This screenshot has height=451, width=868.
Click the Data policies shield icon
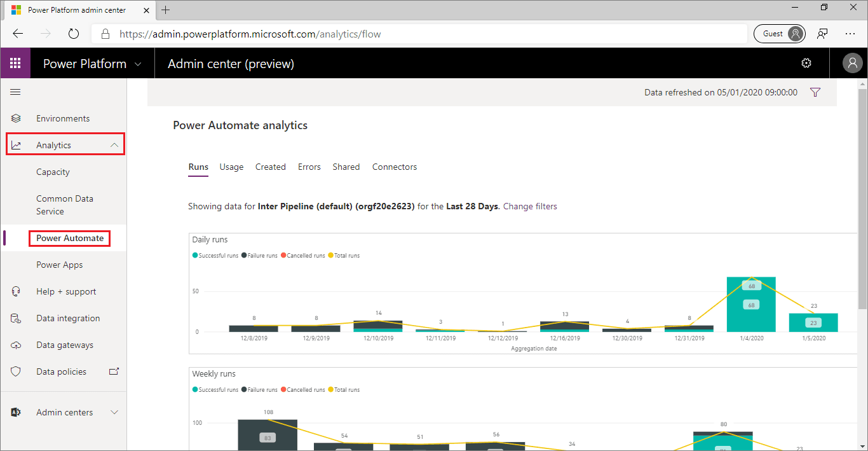click(16, 372)
